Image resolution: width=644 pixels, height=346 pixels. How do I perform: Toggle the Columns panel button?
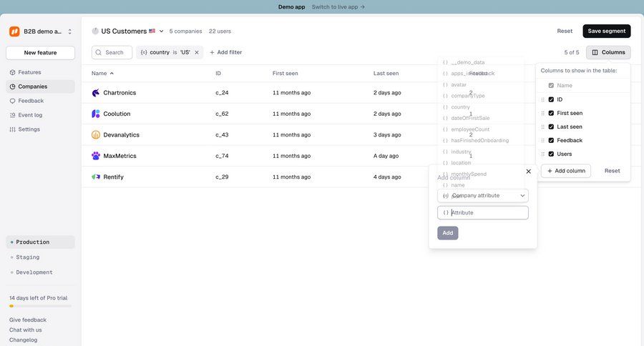pyautogui.click(x=608, y=52)
